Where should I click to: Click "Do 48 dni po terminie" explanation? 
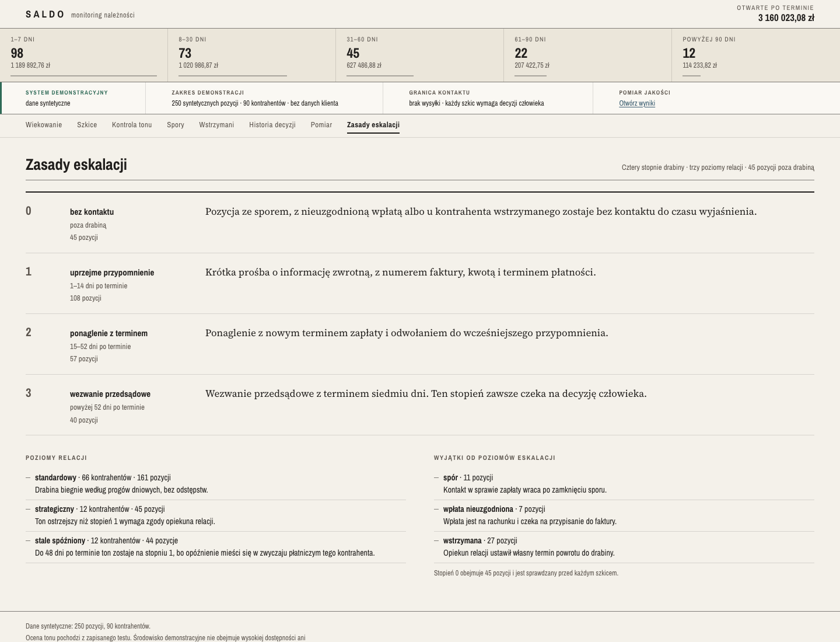(x=205, y=553)
